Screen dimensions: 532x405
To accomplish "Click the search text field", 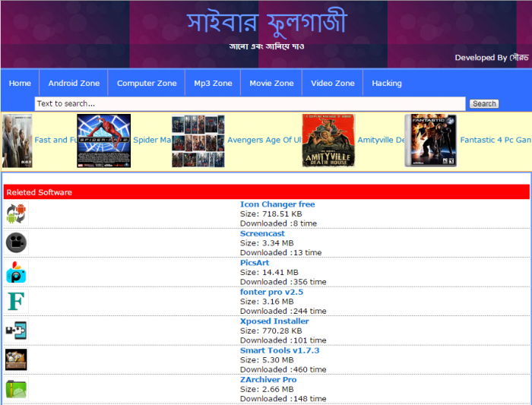I will click(x=250, y=103).
